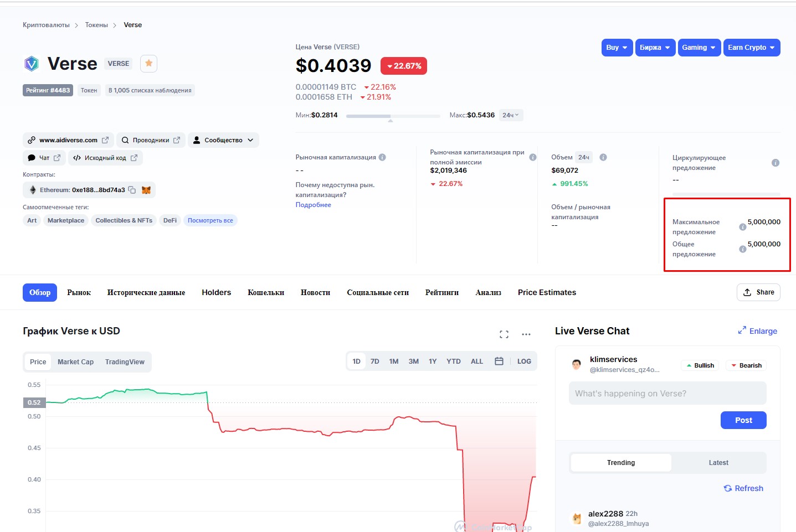Screen dimensions: 796x532
Task: Select the 1M chart range
Action: 394,361
